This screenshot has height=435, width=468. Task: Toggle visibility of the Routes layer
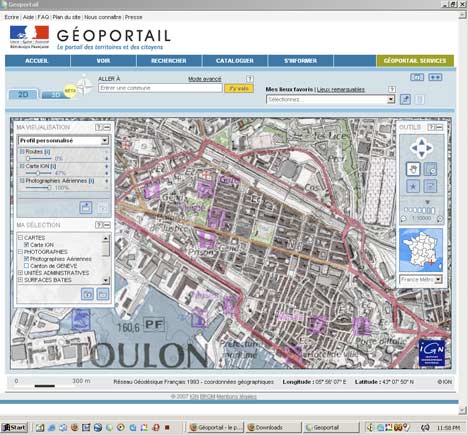[22, 152]
